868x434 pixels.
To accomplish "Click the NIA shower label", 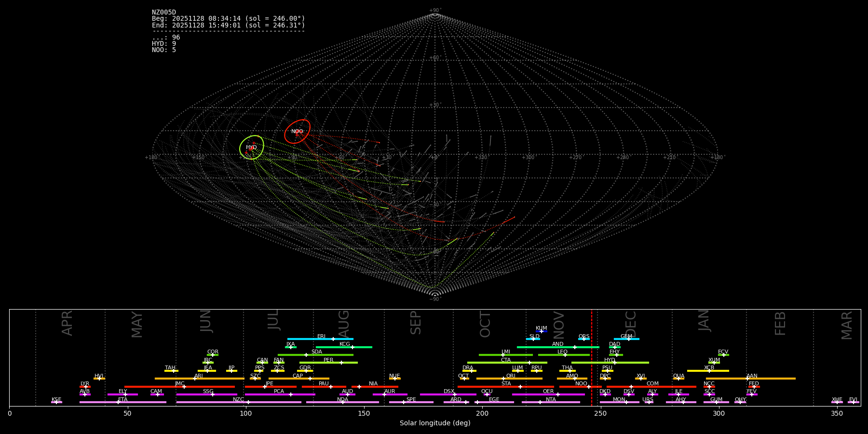I will coord(373,384).
